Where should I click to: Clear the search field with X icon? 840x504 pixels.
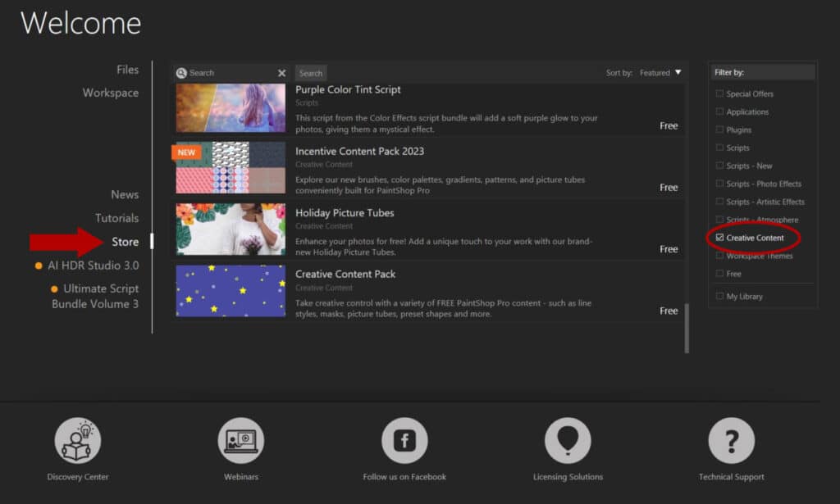tap(281, 73)
